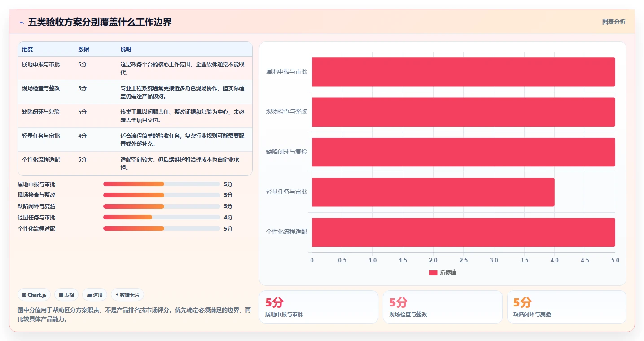Click description starting 专业工程系统通常更接近
Screen dimensions: 644x341
(182, 92)
